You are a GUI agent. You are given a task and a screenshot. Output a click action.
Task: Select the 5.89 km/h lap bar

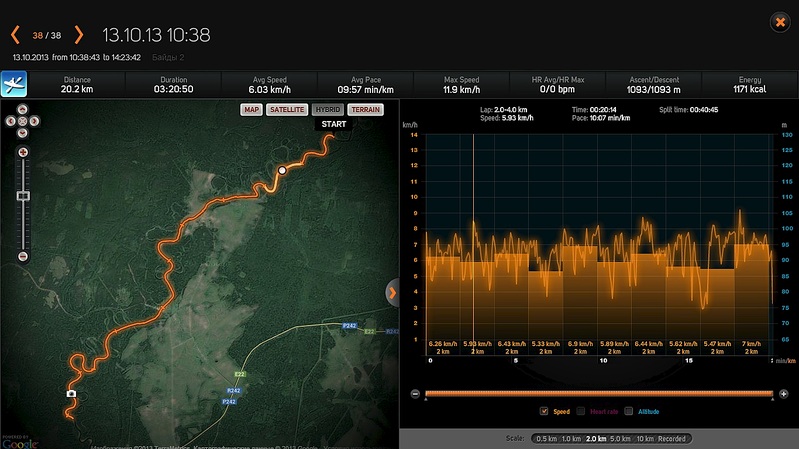(x=614, y=309)
